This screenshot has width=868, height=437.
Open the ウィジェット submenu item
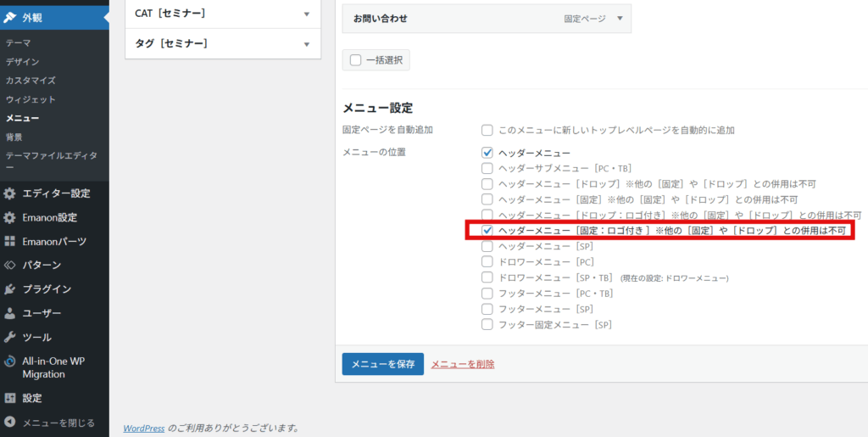(x=31, y=99)
